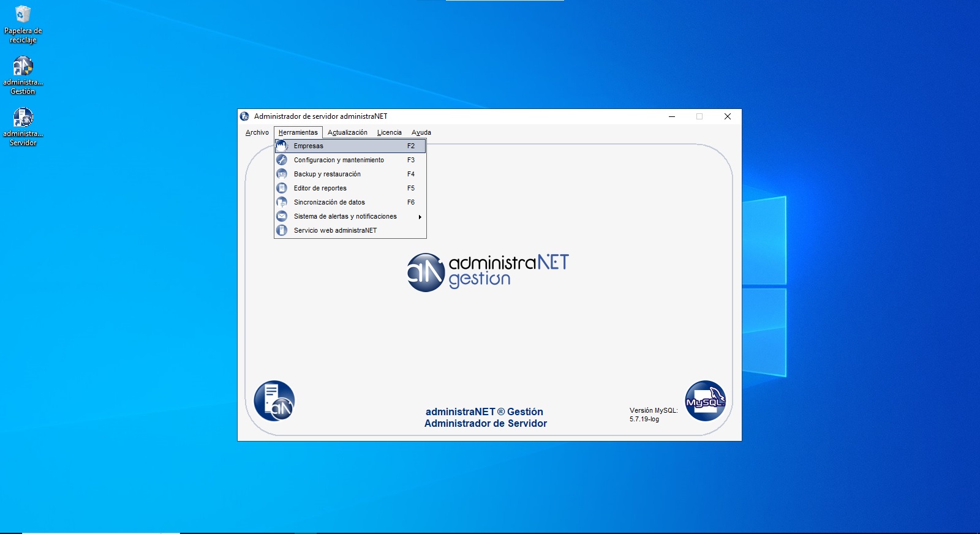Click the Servicio web administraNET icon
The width and height of the screenshot is (980, 534).
(282, 230)
